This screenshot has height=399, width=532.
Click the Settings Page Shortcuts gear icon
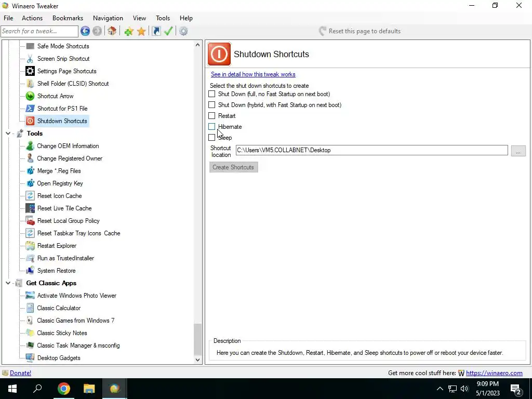30,71
